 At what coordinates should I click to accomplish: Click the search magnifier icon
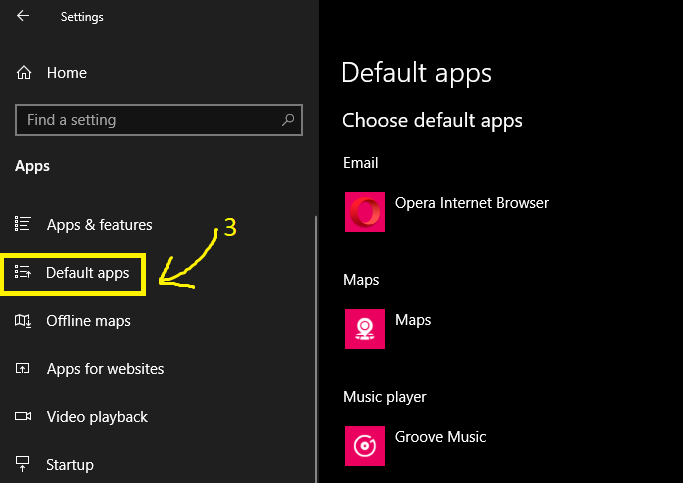pyautogui.click(x=288, y=120)
